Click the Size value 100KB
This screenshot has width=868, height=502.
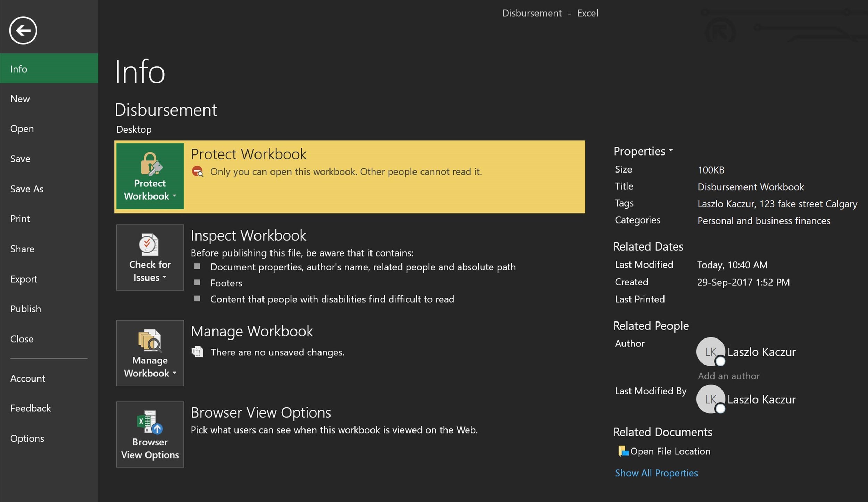[x=711, y=170]
